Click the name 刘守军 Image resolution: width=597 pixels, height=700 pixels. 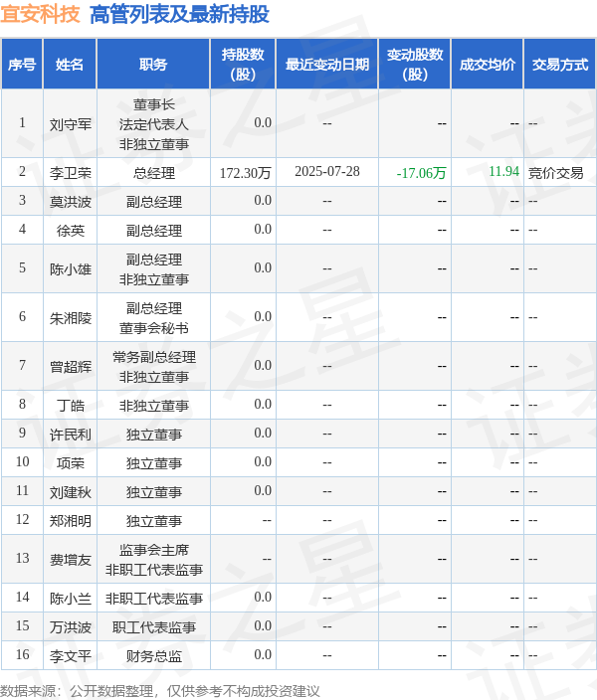(x=71, y=124)
